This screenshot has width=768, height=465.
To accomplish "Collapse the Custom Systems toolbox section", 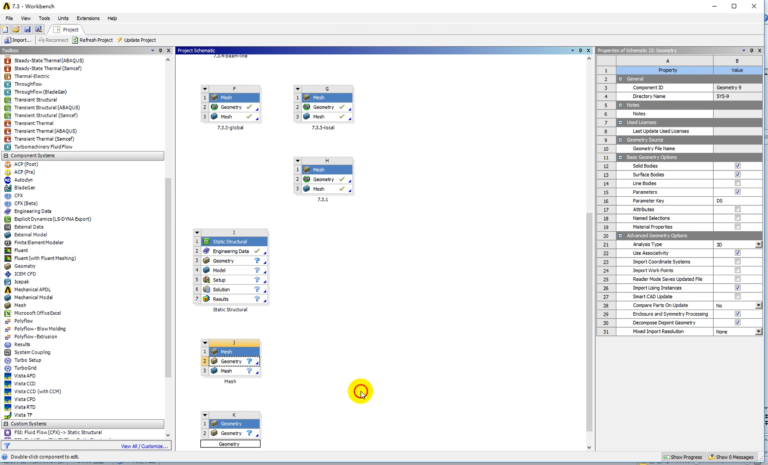I will click(x=6, y=423).
